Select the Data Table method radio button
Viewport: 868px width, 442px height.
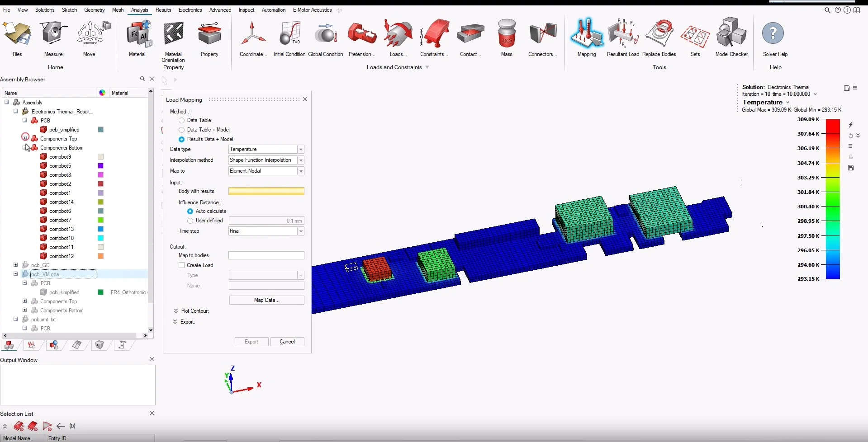[181, 120]
